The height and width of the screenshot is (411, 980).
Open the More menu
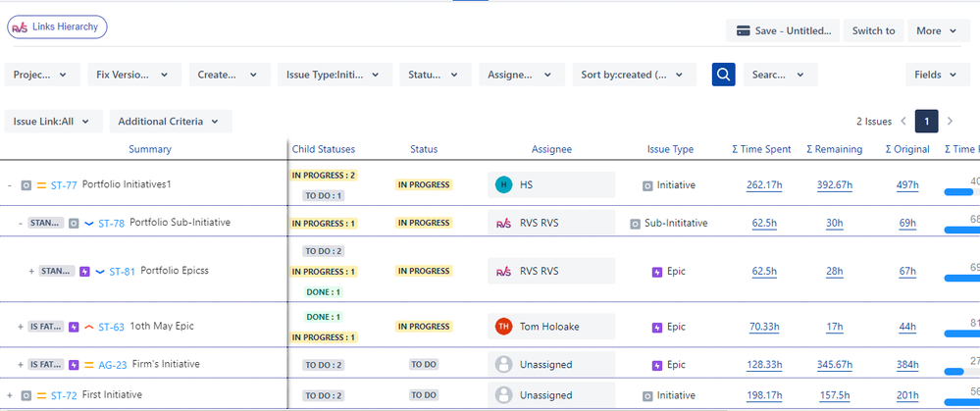coord(937,30)
